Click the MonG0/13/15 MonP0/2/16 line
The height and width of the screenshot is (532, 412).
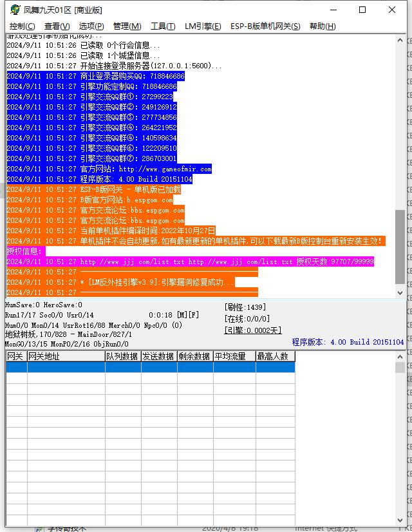tap(67, 344)
